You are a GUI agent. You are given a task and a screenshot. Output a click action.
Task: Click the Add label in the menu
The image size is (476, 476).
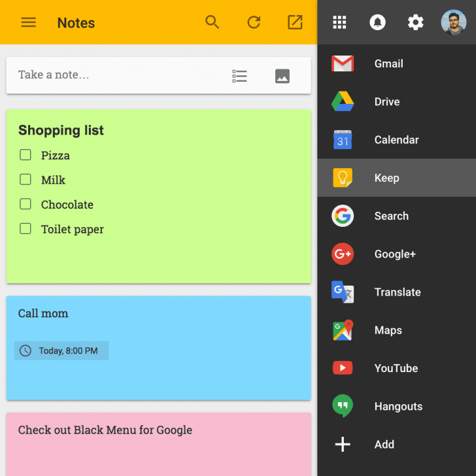[384, 445]
